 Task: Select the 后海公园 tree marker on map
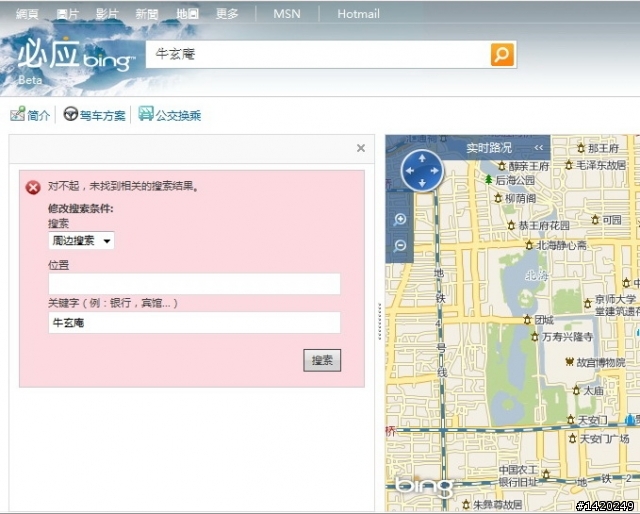point(488,180)
